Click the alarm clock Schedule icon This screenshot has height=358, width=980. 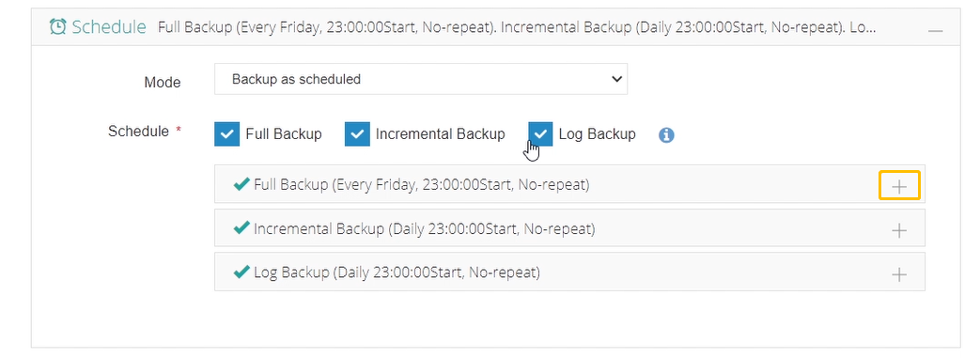point(57,27)
